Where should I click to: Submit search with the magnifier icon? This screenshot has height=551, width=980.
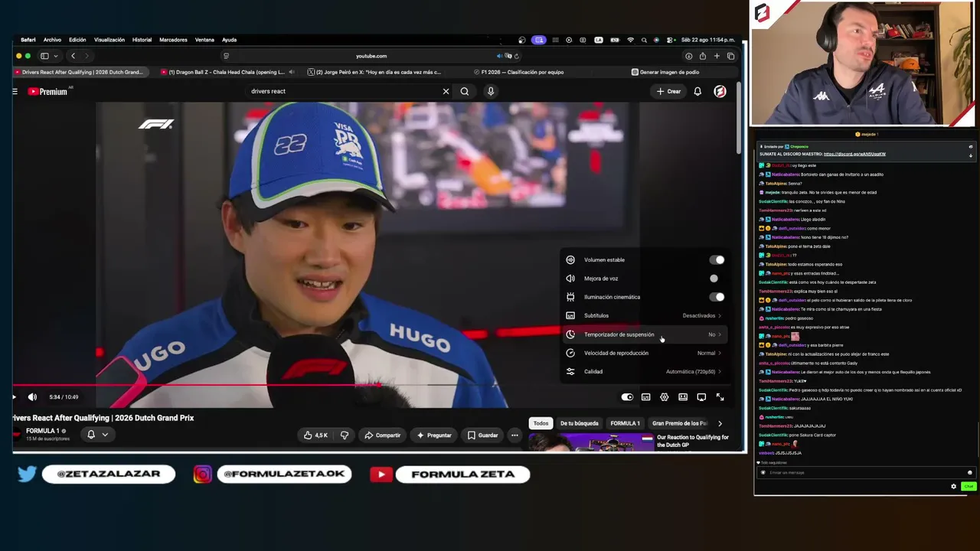coord(465,92)
